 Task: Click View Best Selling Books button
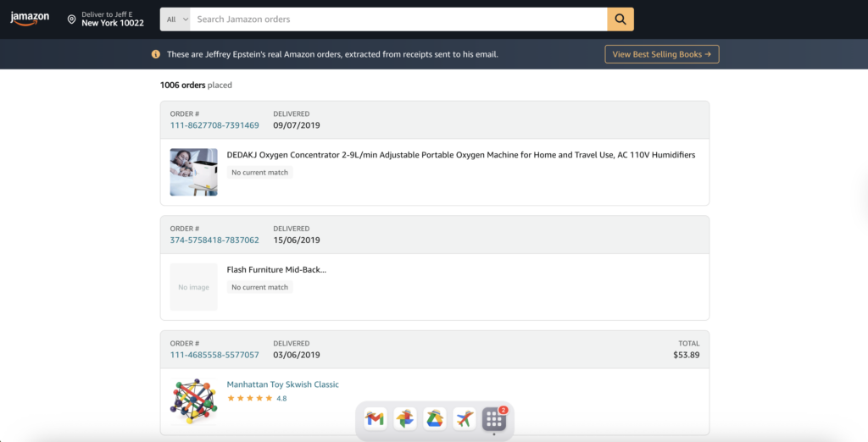[x=661, y=54]
